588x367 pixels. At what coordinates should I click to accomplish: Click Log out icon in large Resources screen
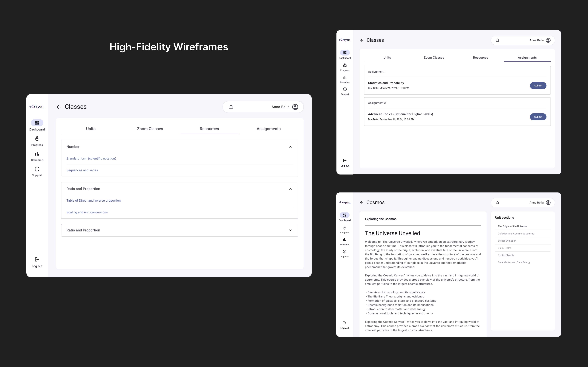[x=37, y=260]
